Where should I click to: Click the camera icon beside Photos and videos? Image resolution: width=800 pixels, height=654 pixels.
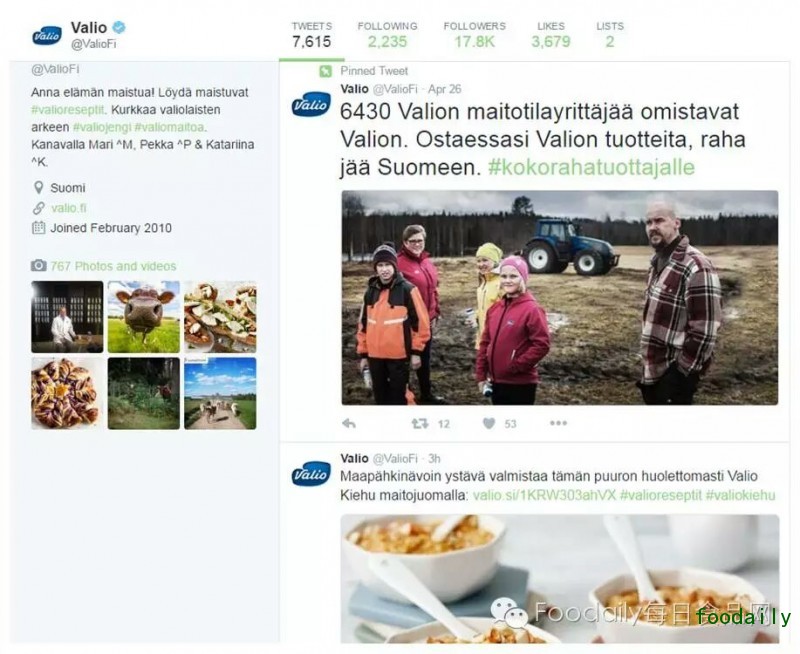coord(38,266)
